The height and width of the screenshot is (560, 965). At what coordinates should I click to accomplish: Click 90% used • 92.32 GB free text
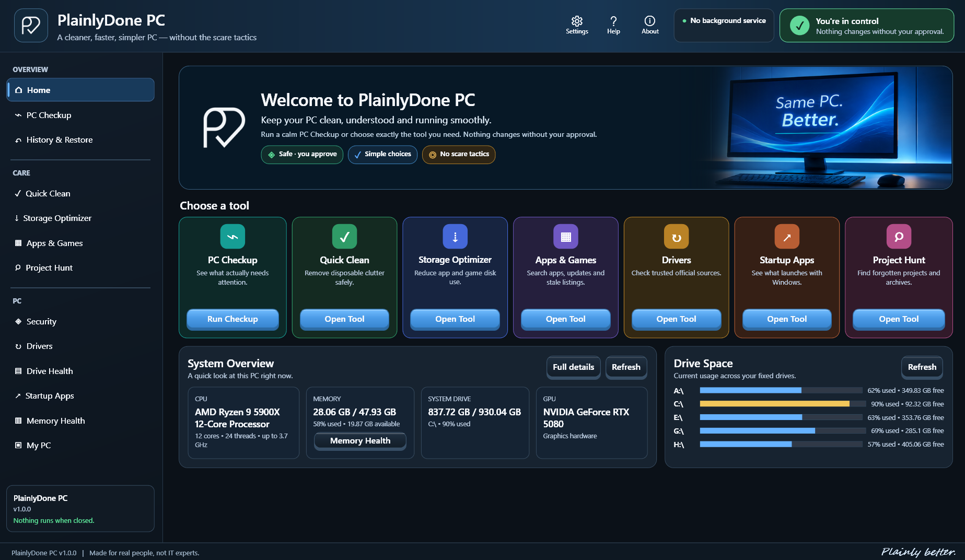tap(908, 404)
